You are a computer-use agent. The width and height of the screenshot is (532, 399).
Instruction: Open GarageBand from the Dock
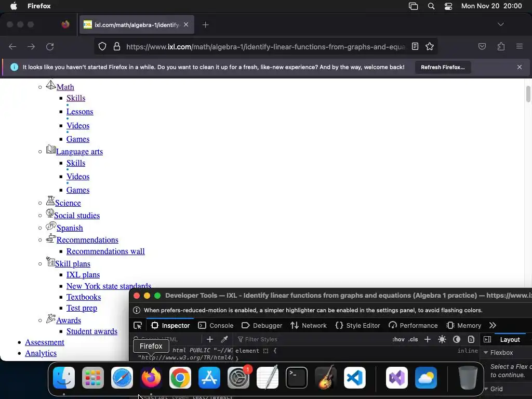coord(325,377)
